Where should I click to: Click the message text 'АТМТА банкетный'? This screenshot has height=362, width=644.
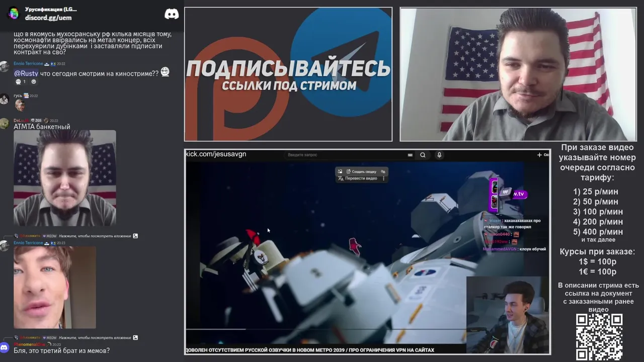(x=42, y=127)
